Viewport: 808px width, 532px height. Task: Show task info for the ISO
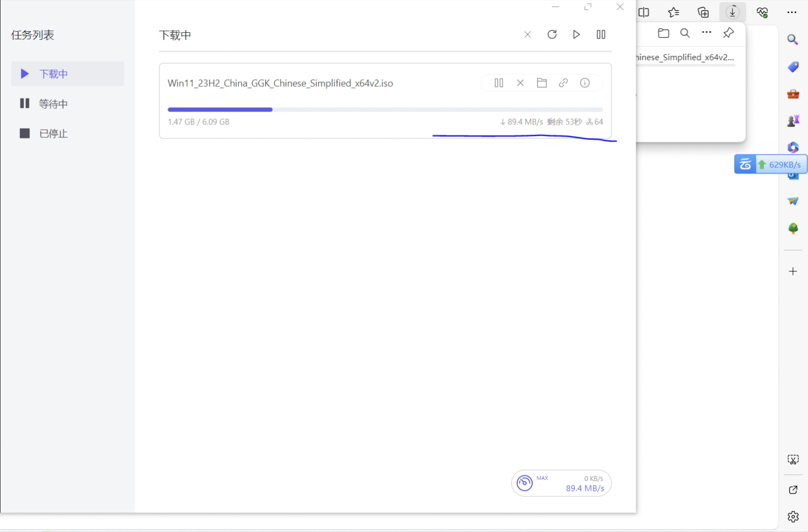coord(585,83)
